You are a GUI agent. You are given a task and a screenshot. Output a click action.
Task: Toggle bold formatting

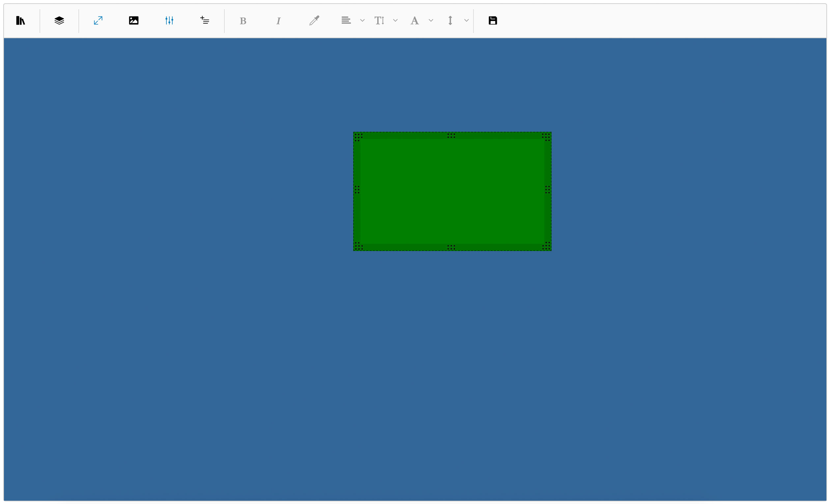click(x=243, y=21)
